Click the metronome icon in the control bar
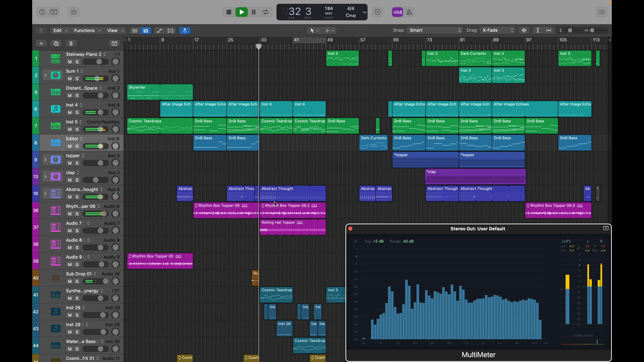Screen dimensions: 644x362 pyautogui.click(x=409, y=12)
